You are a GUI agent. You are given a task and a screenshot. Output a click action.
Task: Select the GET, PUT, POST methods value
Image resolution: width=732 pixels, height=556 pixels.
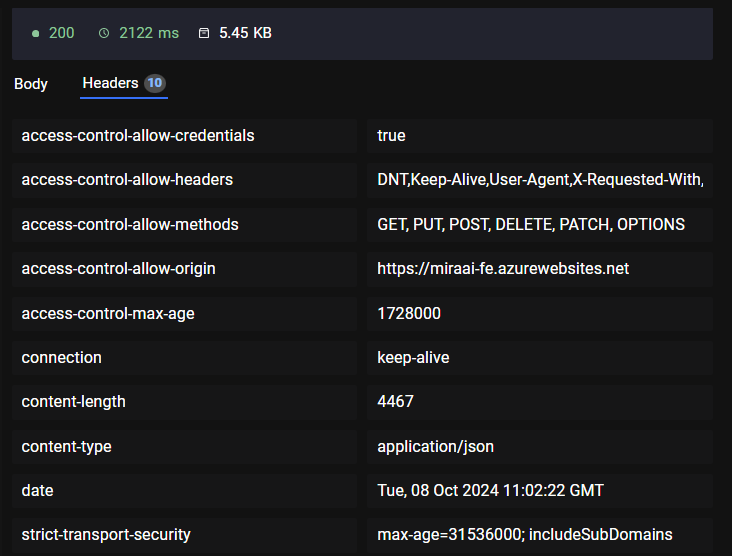(x=531, y=224)
